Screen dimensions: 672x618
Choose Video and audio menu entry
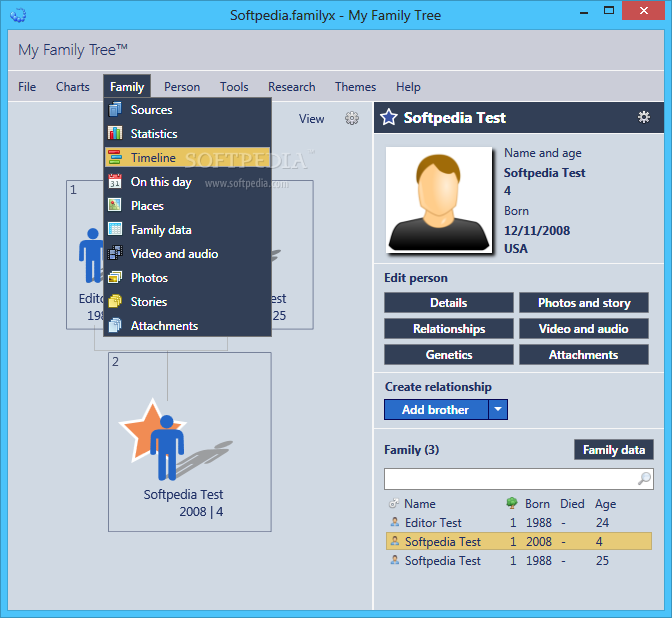[188, 254]
